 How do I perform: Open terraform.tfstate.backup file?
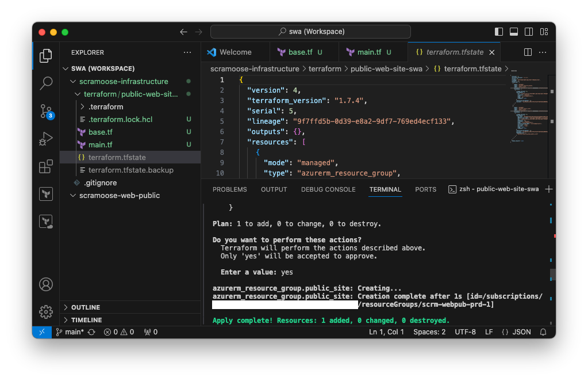tap(130, 170)
